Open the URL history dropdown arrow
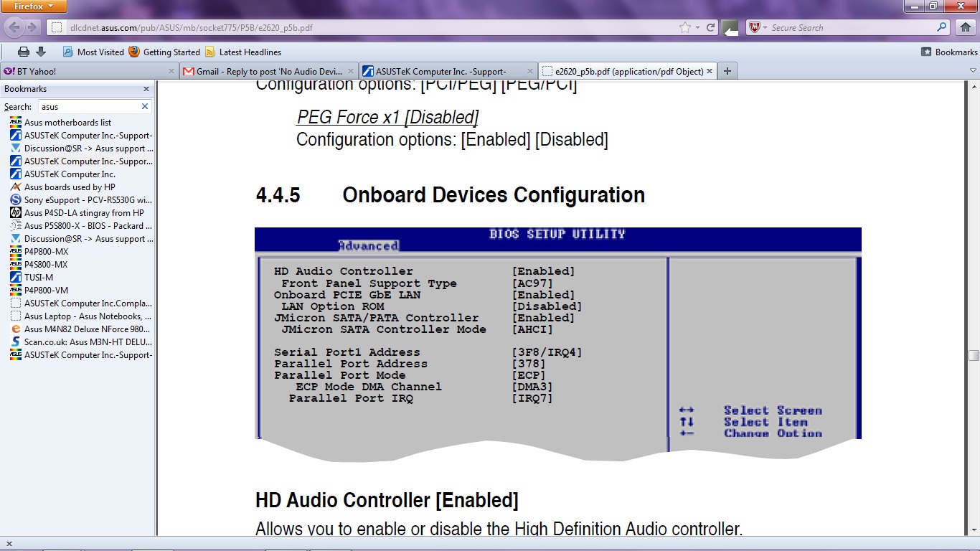The image size is (980, 551). click(x=699, y=28)
